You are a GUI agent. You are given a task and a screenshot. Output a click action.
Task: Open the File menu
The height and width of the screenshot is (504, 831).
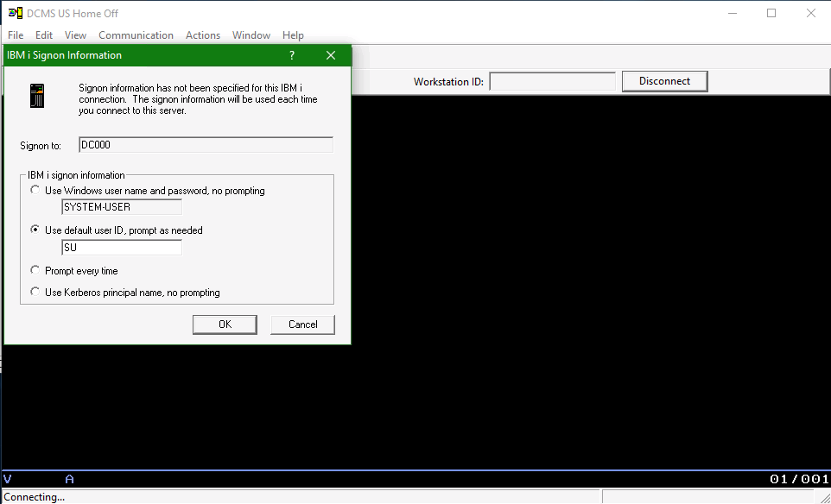click(x=16, y=35)
